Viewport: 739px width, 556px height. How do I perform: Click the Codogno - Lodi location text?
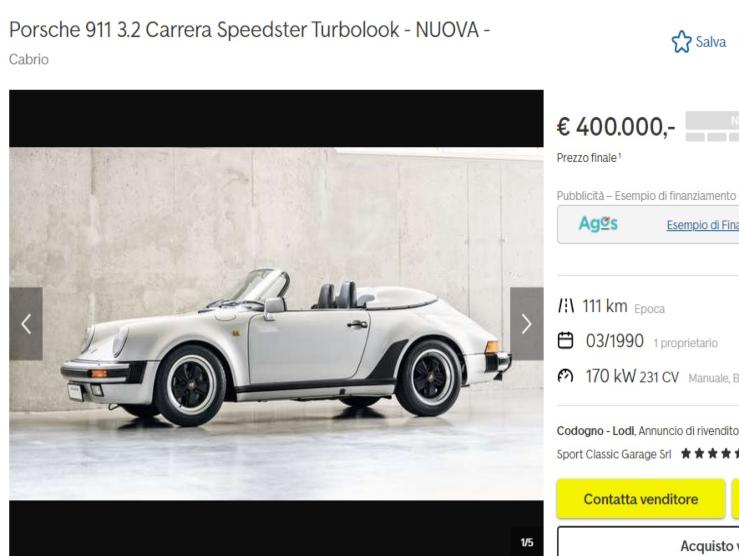pyautogui.click(x=595, y=431)
